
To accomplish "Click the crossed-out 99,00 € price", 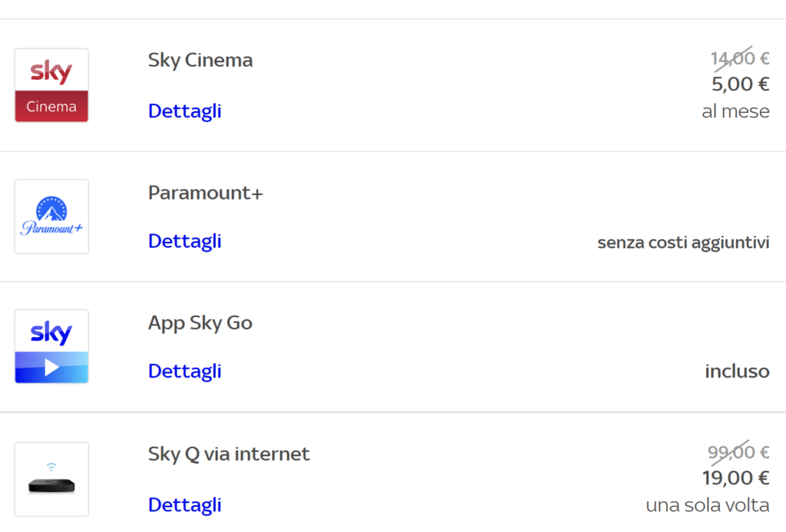I will (x=738, y=452).
